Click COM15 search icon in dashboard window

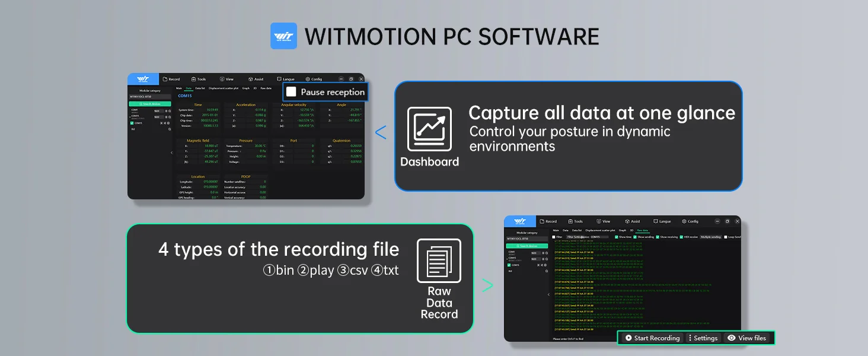click(170, 117)
